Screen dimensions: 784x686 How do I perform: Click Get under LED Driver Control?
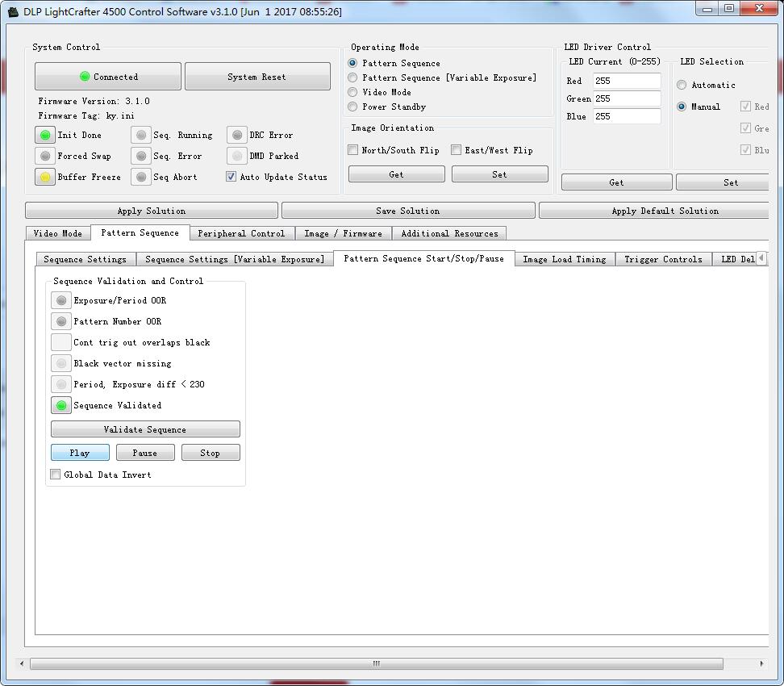616,182
